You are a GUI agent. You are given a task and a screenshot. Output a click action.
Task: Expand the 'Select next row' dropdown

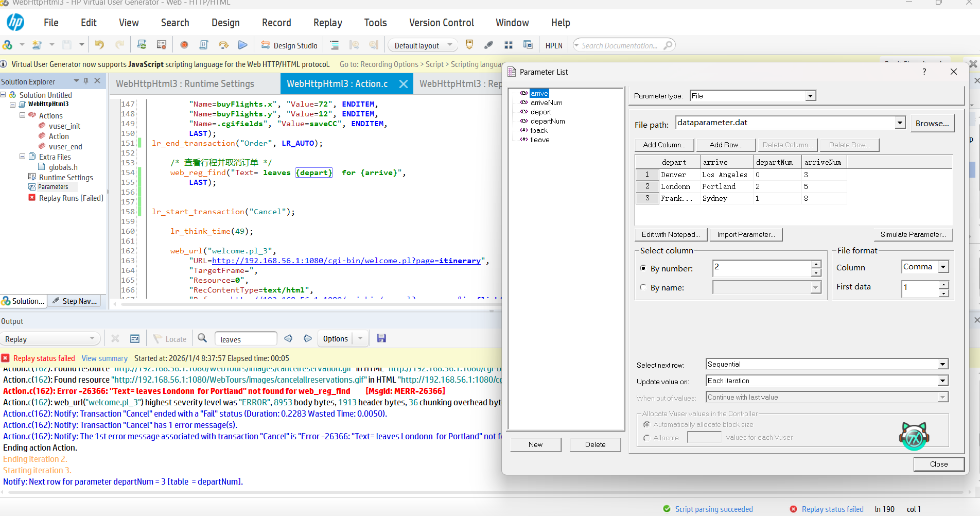942,364
